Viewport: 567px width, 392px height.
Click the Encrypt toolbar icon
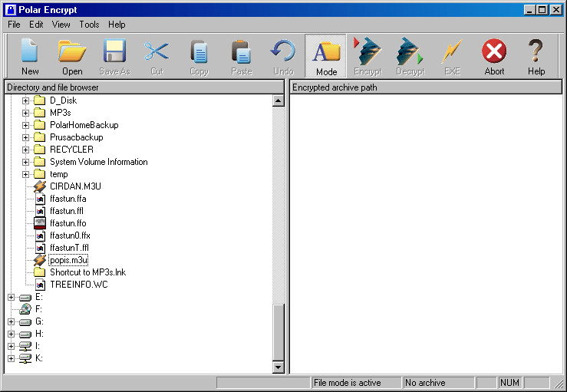tap(368, 51)
